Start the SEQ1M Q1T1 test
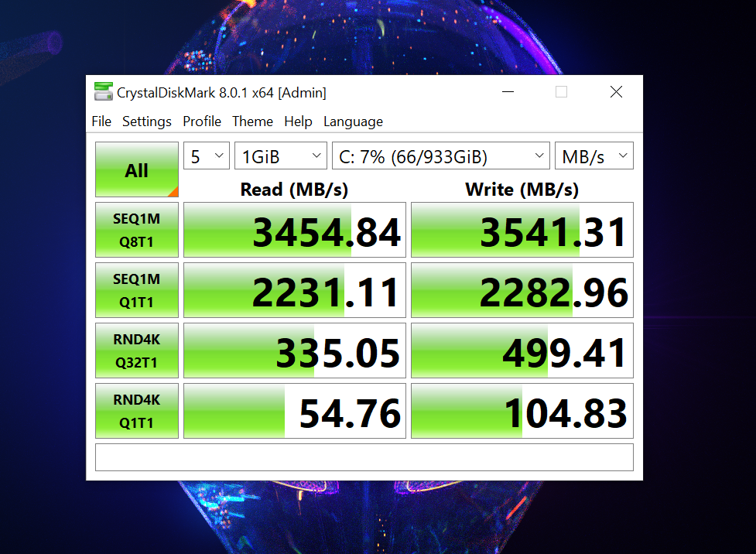This screenshot has width=756, height=554. (137, 290)
